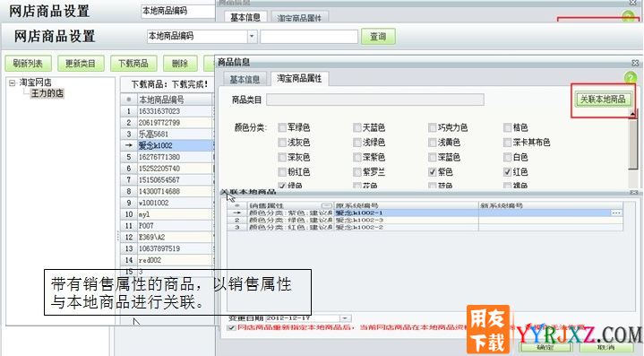Viewport: 644px width, 356px height.
Task: Check the 浅灰色 color option
Action: click(x=282, y=143)
